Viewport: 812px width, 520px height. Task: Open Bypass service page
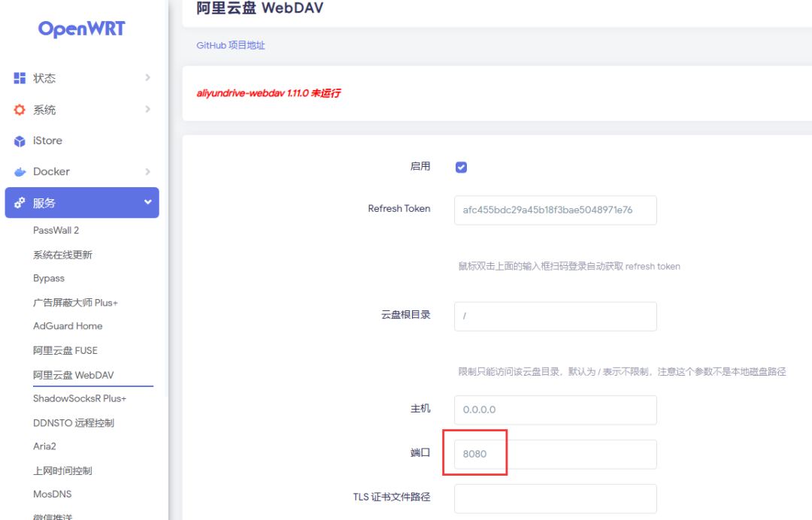(x=49, y=278)
